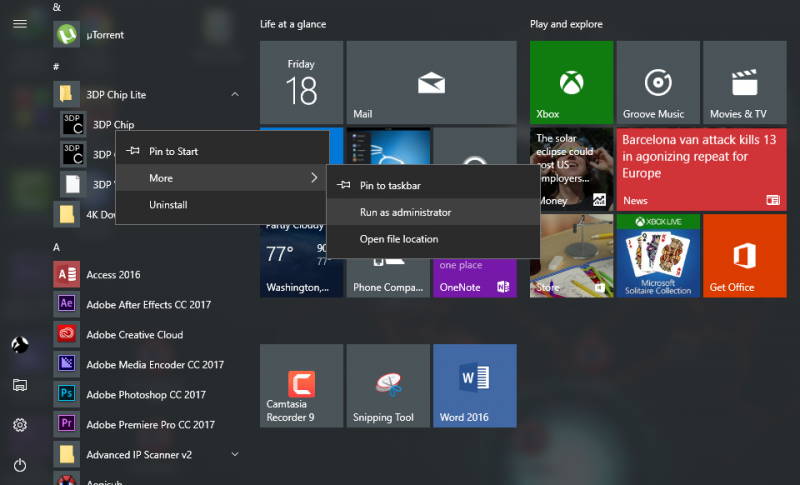Open Settings gear in sidebar
The height and width of the screenshot is (485, 800).
coord(20,425)
